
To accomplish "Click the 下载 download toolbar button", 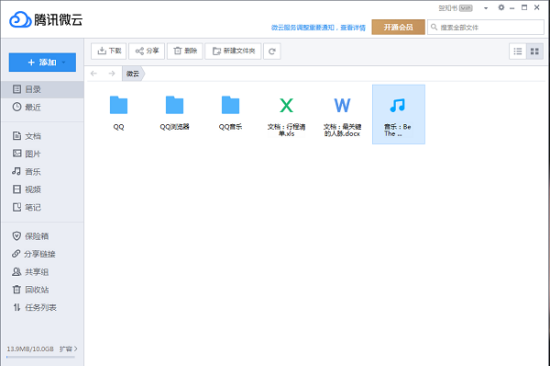I will point(109,51).
